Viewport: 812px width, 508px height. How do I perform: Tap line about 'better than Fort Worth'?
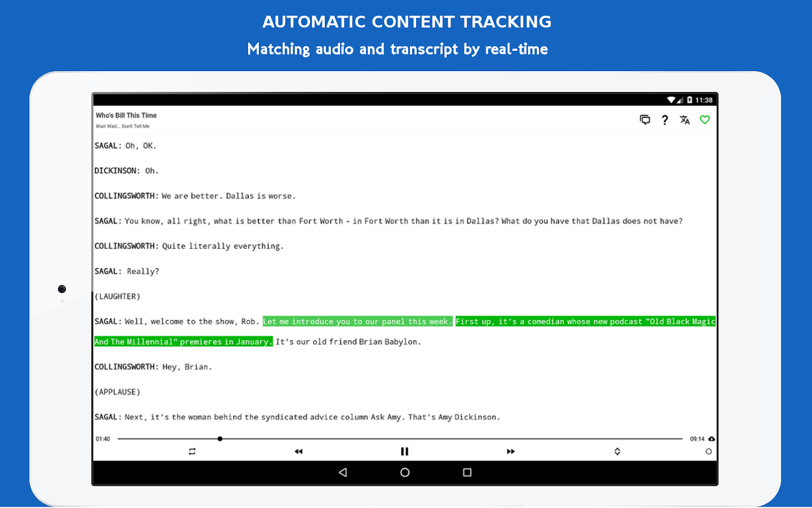(389, 221)
